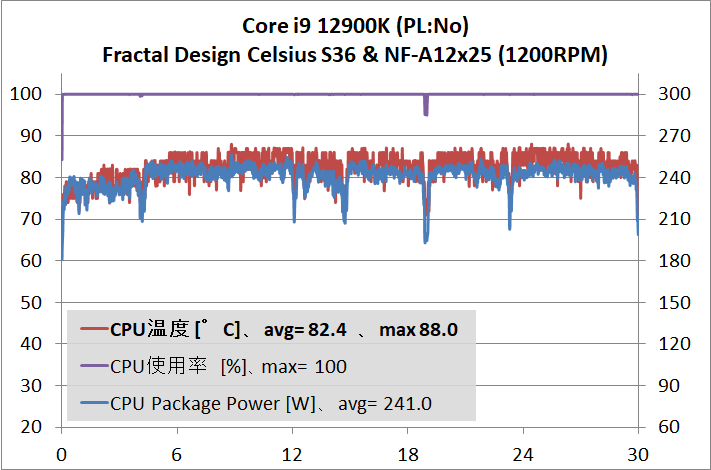Click right axis label 240

tap(674, 178)
